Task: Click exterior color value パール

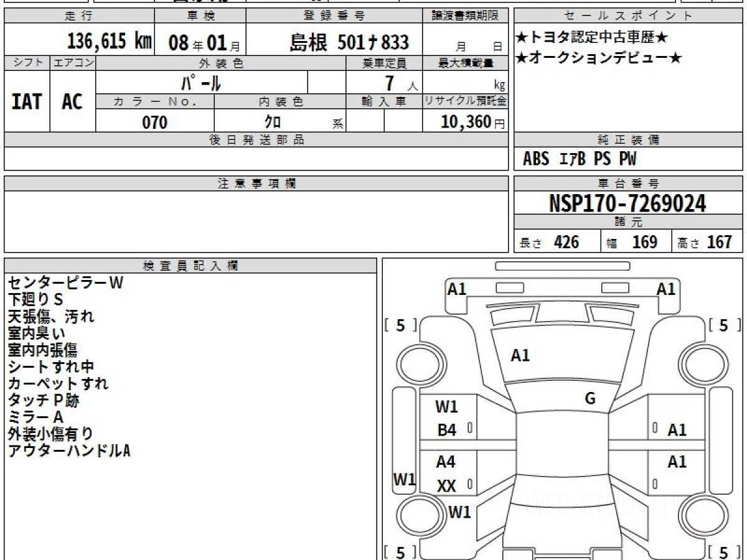Action: coord(201,82)
